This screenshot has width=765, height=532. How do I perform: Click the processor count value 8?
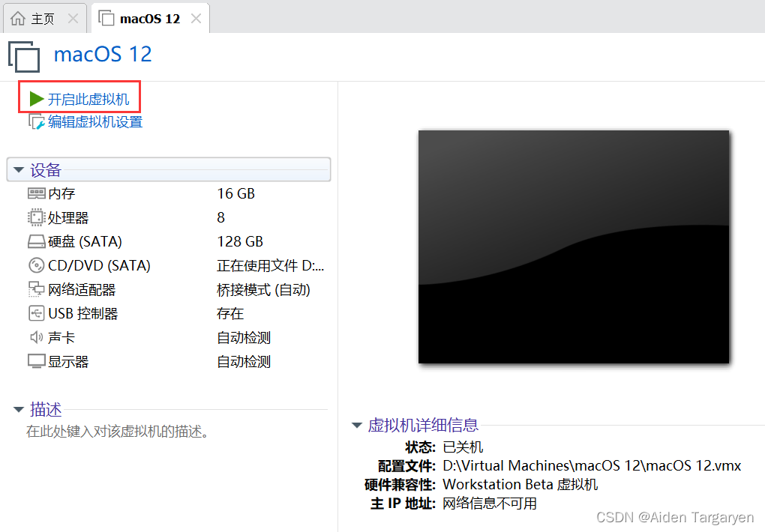click(221, 217)
